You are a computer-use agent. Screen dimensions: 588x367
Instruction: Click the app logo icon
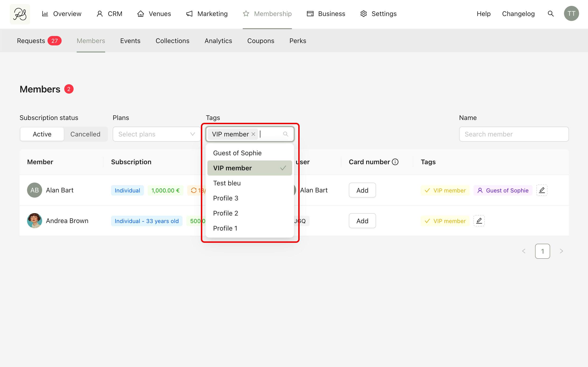point(20,14)
